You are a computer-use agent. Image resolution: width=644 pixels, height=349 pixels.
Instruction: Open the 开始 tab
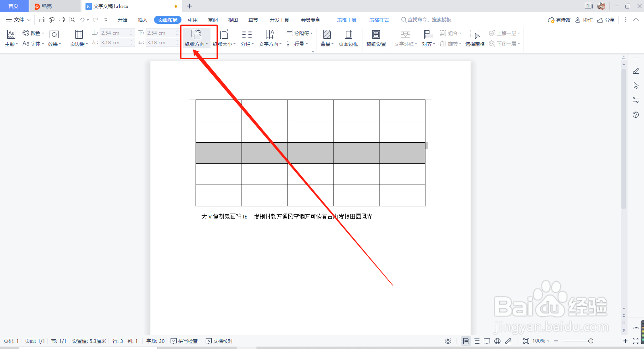(123, 20)
